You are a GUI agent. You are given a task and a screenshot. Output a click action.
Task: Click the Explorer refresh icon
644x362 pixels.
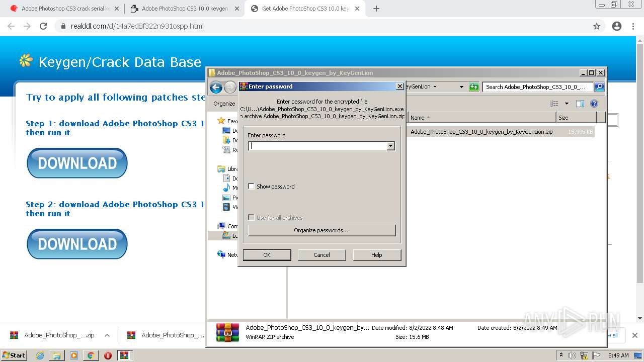click(474, 87)
